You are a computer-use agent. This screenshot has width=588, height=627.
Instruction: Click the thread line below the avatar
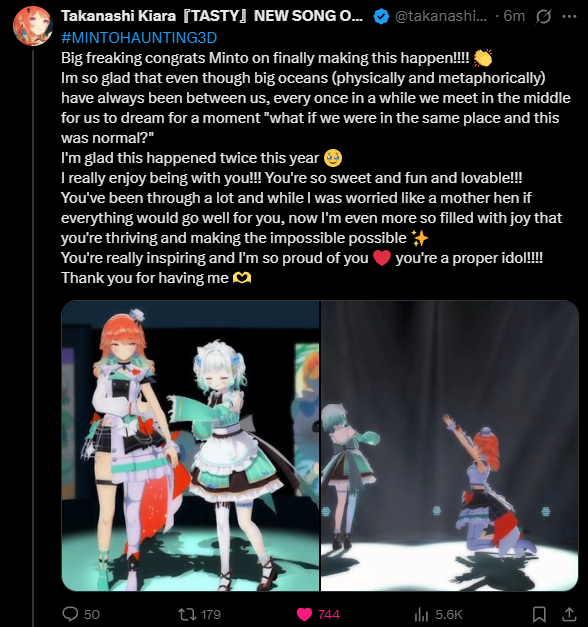point(33,338)
